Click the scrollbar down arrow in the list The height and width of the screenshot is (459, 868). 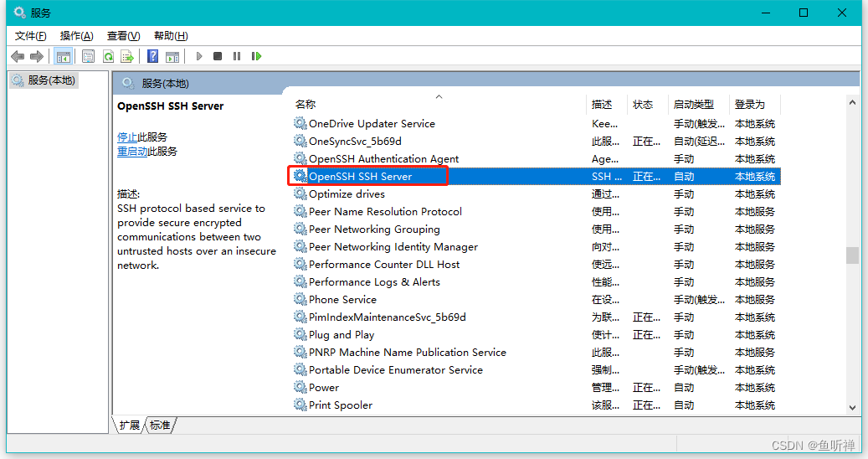852,408
